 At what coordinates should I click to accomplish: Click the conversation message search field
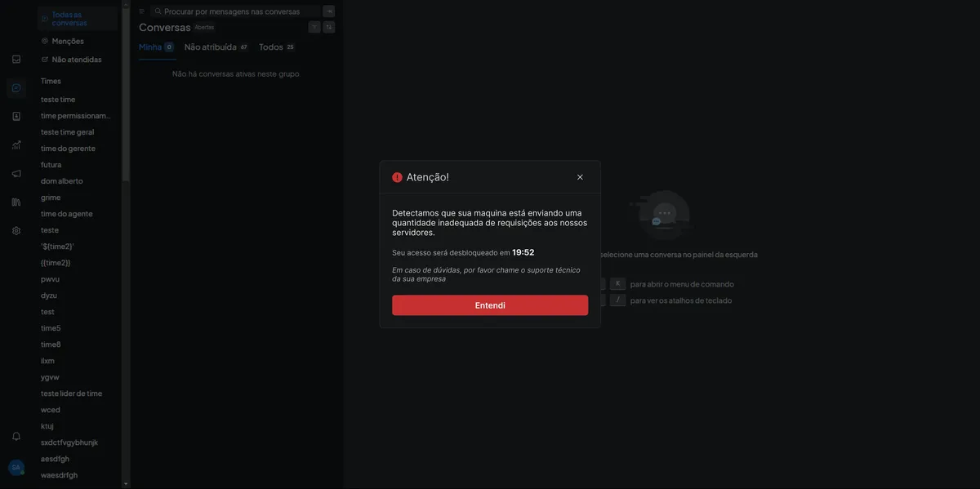click(237, 11)
